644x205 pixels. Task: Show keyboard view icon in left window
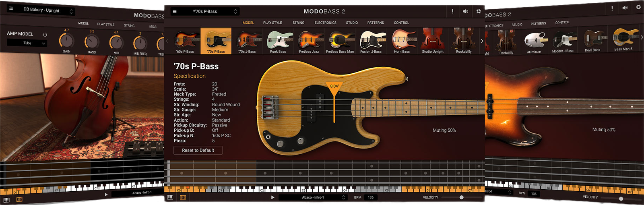(x=6, y=199)
